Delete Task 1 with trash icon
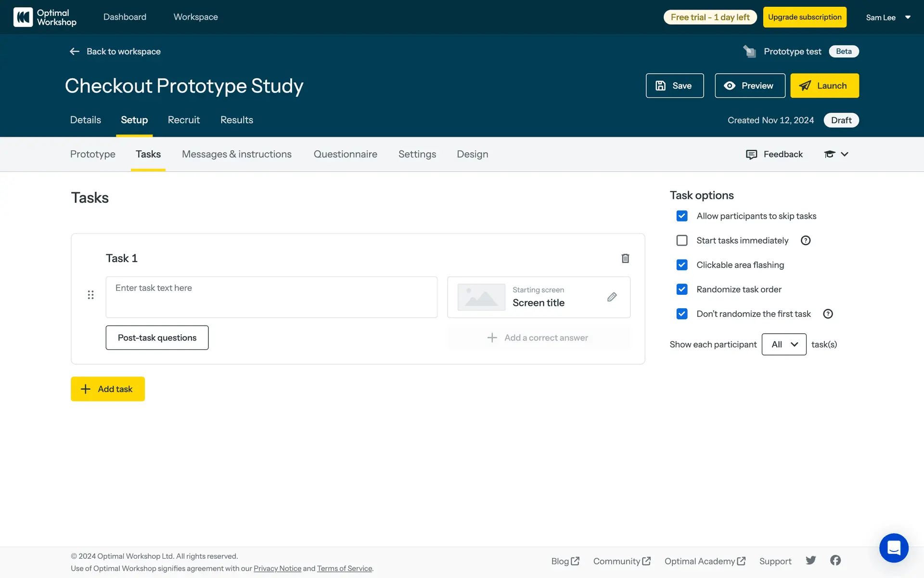The image size is (924, 578). (625, 258)
